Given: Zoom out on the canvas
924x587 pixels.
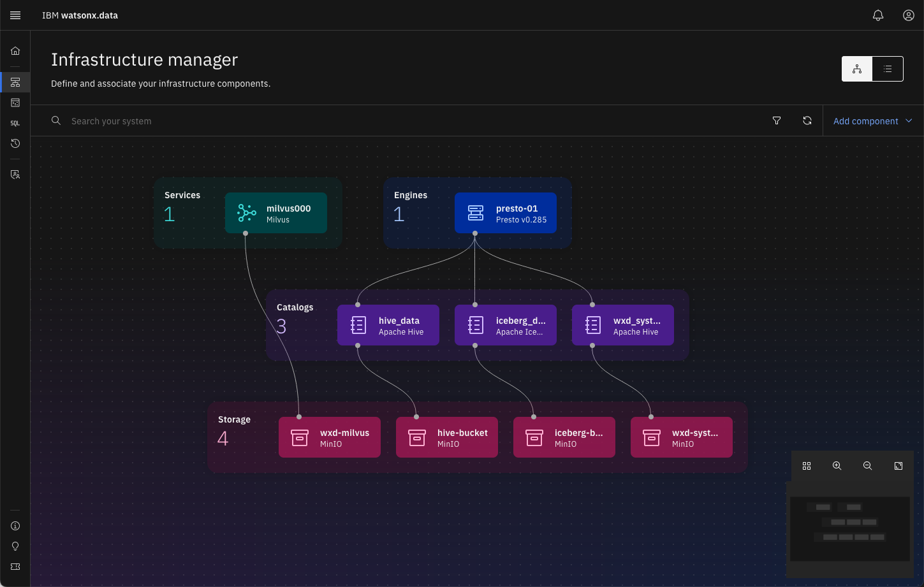Looking at the screenshot, I should 868,466.
